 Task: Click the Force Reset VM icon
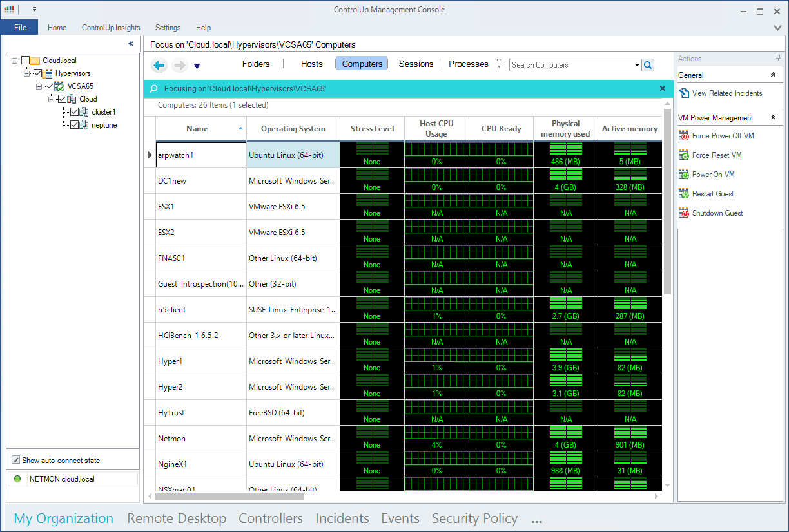pyautogui.click(x=684, y=155)
